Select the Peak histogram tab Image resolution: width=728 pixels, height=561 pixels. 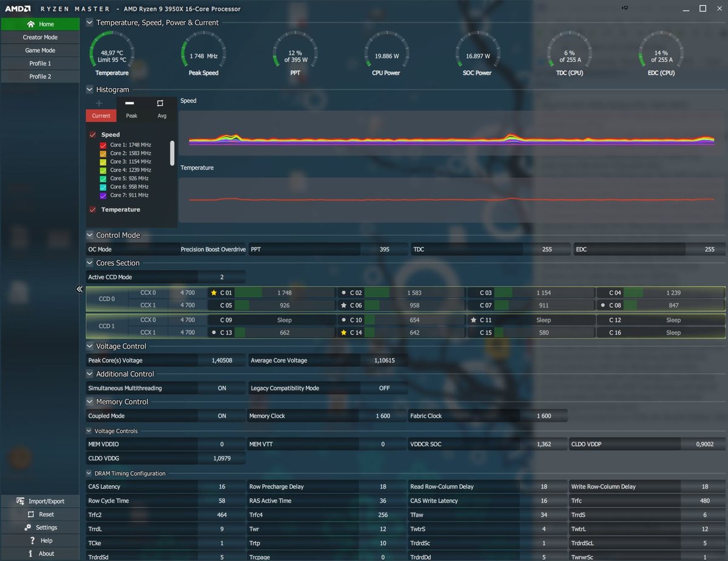pyautogui.click(x=132, y=115)
